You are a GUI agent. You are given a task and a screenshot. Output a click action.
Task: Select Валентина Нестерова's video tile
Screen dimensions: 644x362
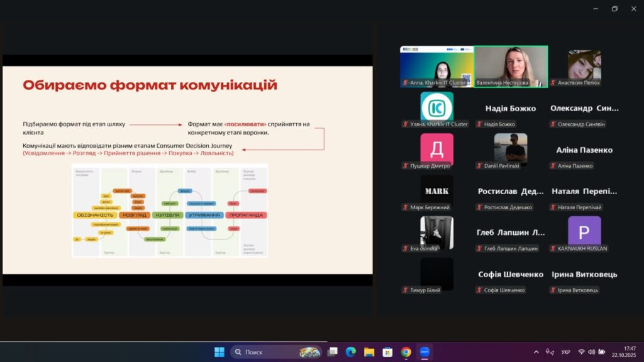pos(511,65)
